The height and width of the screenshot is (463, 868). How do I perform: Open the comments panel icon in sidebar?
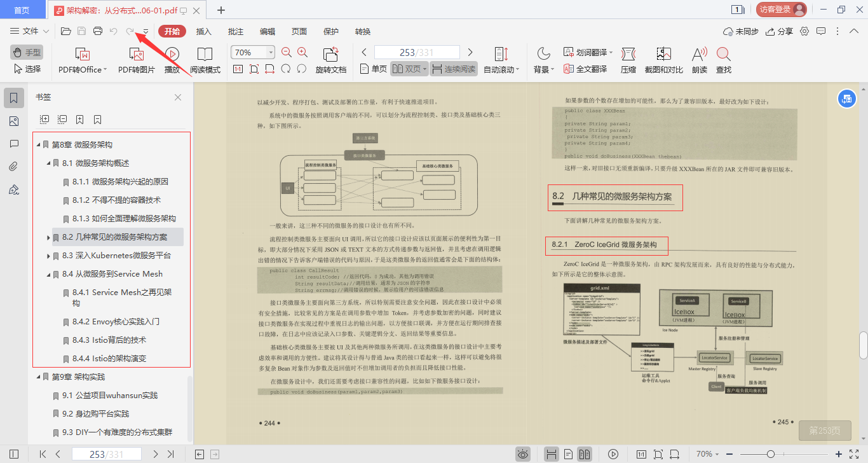pos(14,144)
